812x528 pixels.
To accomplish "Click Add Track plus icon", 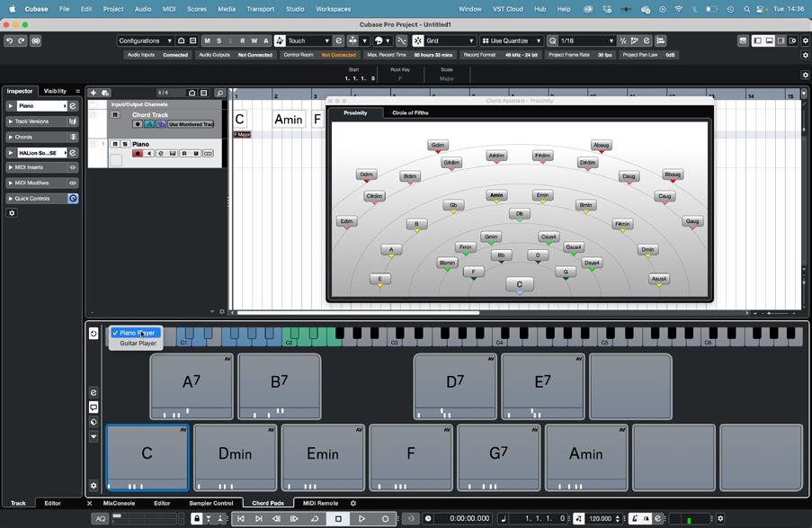I will tap(94, 93).
